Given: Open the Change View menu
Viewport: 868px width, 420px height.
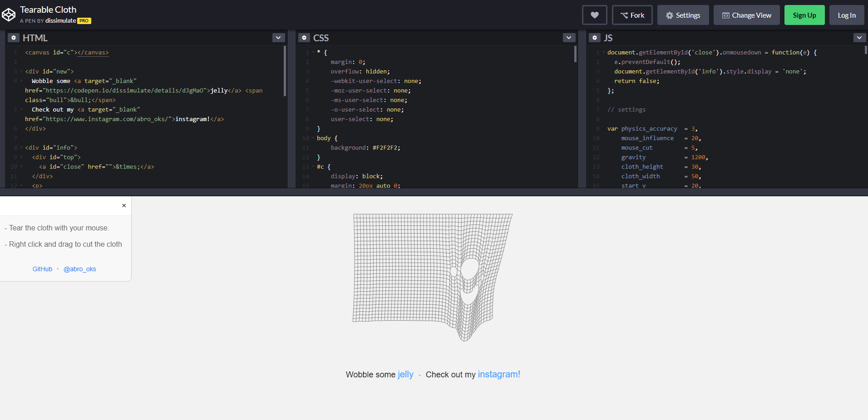Looking at the screenshot, I should point(746,15).
